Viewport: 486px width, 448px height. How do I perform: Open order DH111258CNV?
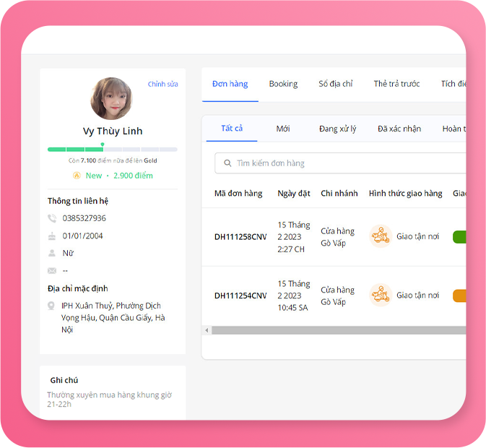240,237
